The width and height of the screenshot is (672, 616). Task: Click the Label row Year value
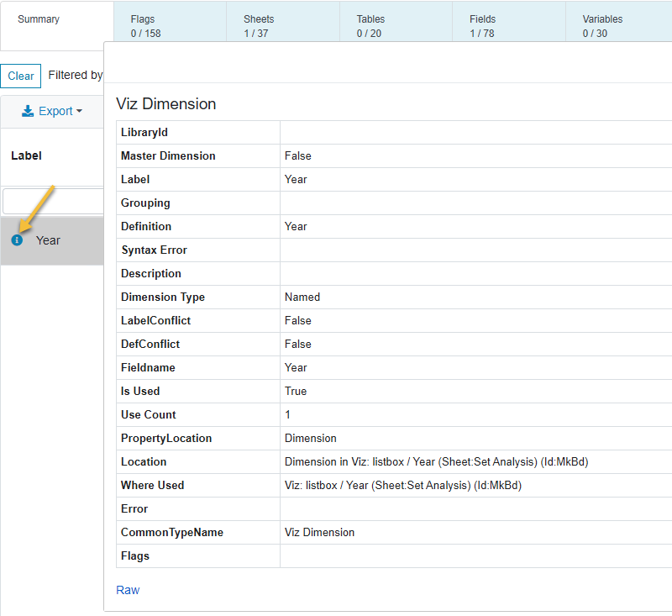[x=296, y=179]
